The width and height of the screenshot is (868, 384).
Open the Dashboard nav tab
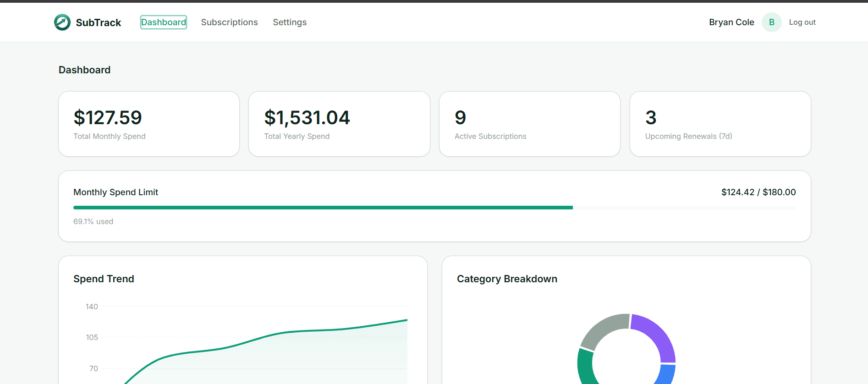[x=164, y=22]
